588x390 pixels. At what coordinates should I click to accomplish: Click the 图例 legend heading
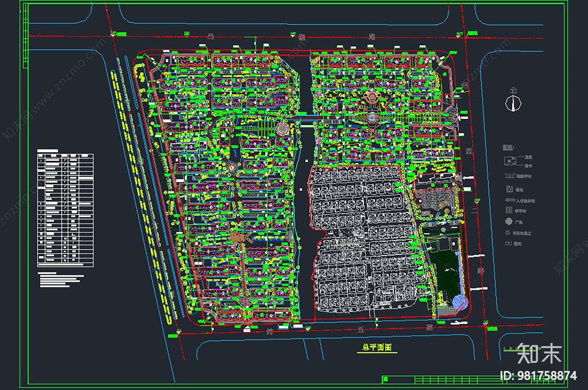(x=508, y=147)
